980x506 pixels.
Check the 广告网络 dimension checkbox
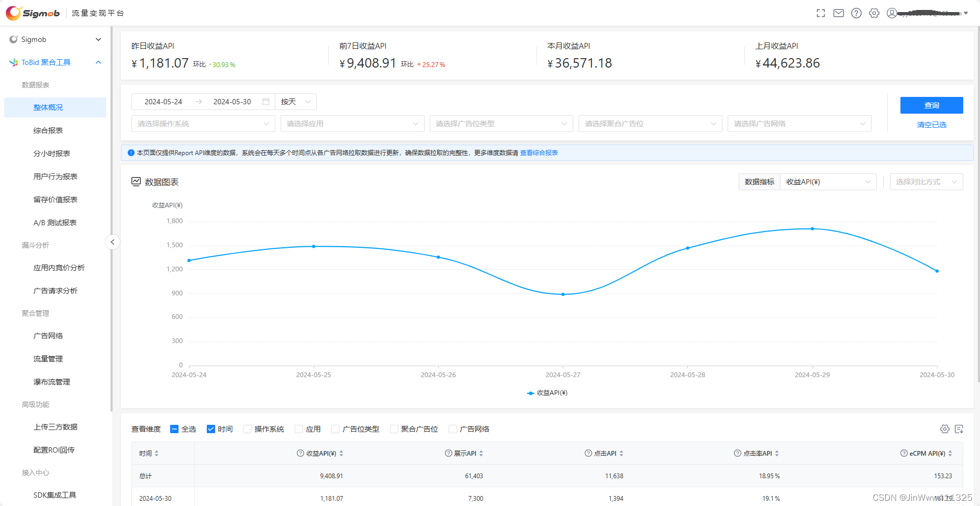453,429
